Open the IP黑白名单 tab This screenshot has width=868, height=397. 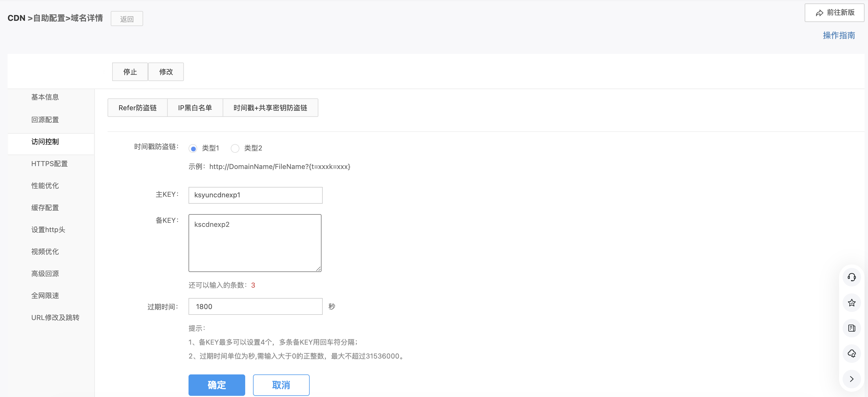195,108
